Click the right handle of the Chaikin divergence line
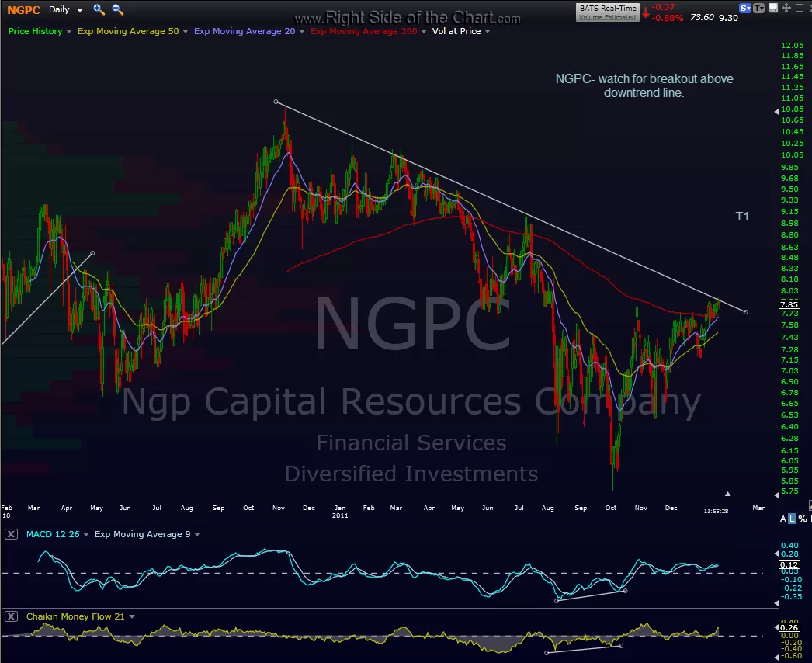The image size is (812, 663). click(x=621, y=646)
